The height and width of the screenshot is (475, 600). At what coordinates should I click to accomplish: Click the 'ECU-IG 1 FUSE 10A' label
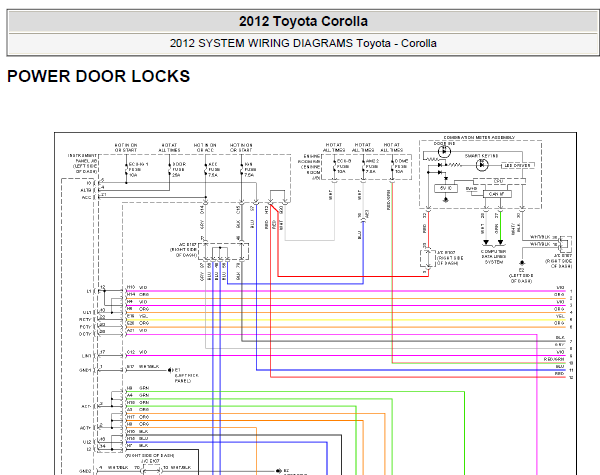pos(138,169)
